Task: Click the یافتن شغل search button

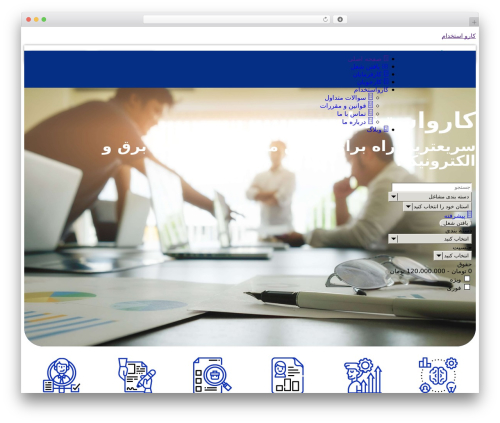Action: [x=455, y=223]
